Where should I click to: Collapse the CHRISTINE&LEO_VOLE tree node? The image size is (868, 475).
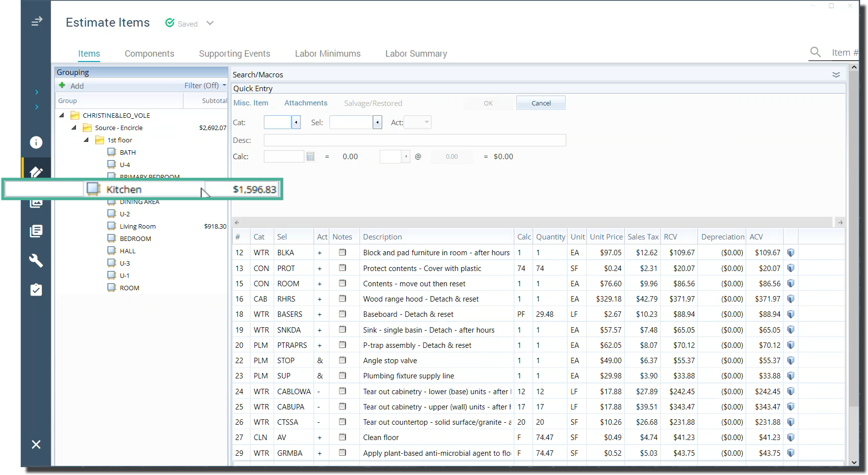[x=62, y=115]
